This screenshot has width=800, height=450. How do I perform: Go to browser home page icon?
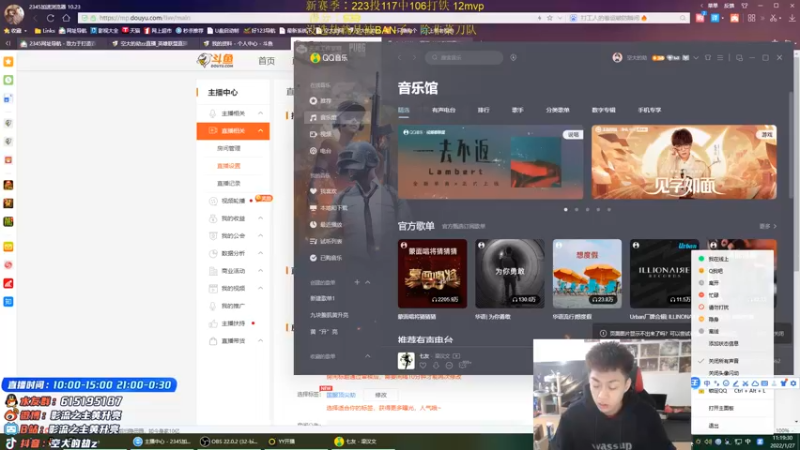[x=66, y=18]
